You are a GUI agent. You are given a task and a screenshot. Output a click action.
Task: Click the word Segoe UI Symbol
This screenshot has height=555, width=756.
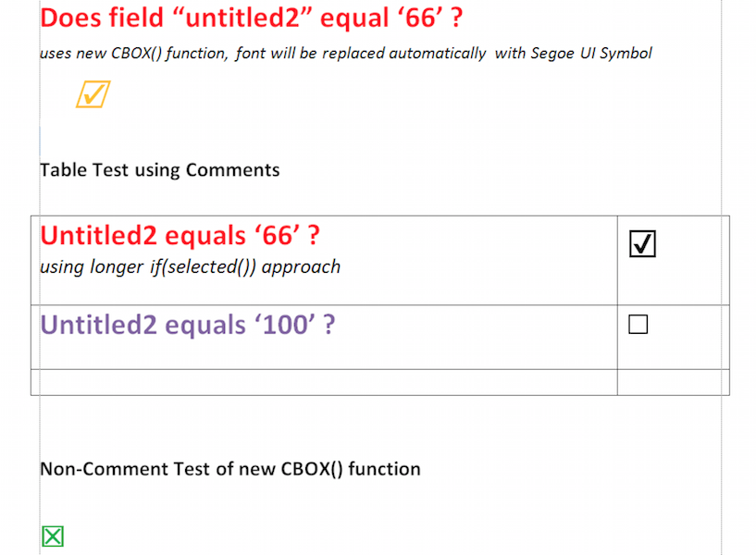[x=591, y=53]
